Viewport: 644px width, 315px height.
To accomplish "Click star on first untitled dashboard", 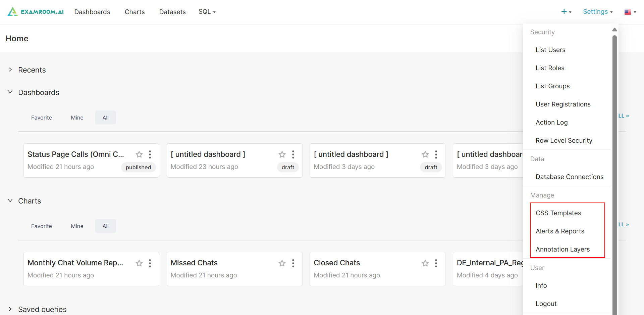I will (282, 154).
